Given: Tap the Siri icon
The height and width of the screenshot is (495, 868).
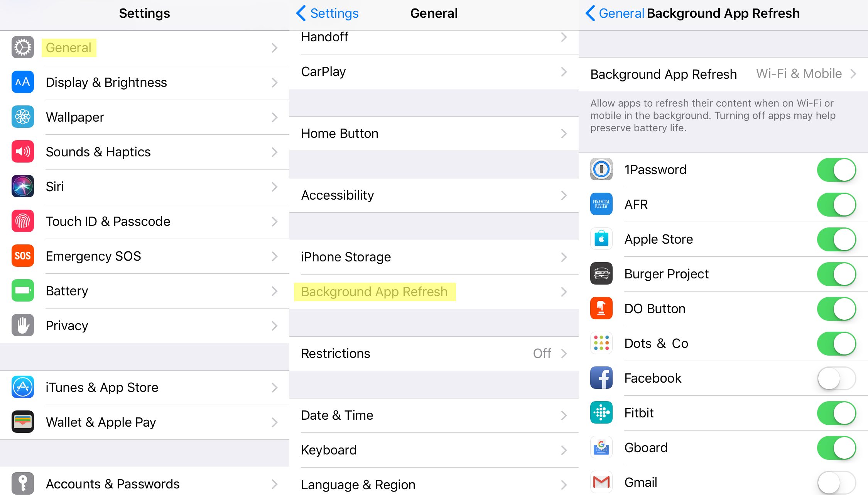Looking at the screenshot, I should [23, 186].
